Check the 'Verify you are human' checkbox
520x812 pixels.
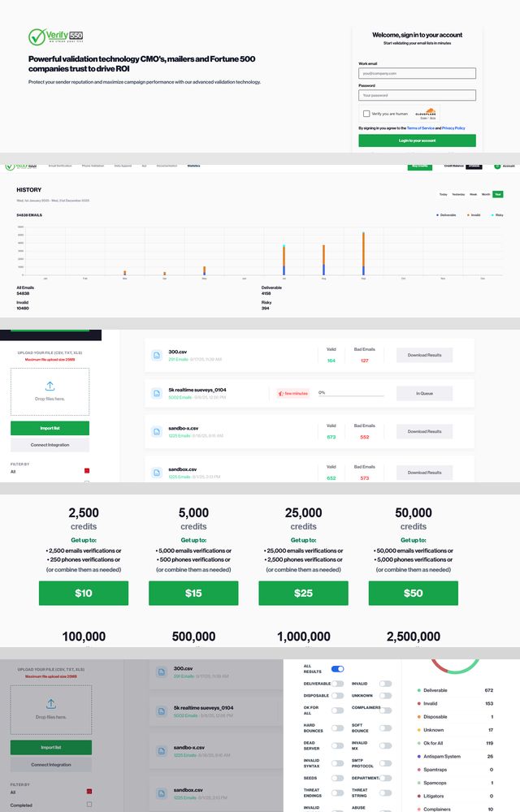(x=366, y=114)
